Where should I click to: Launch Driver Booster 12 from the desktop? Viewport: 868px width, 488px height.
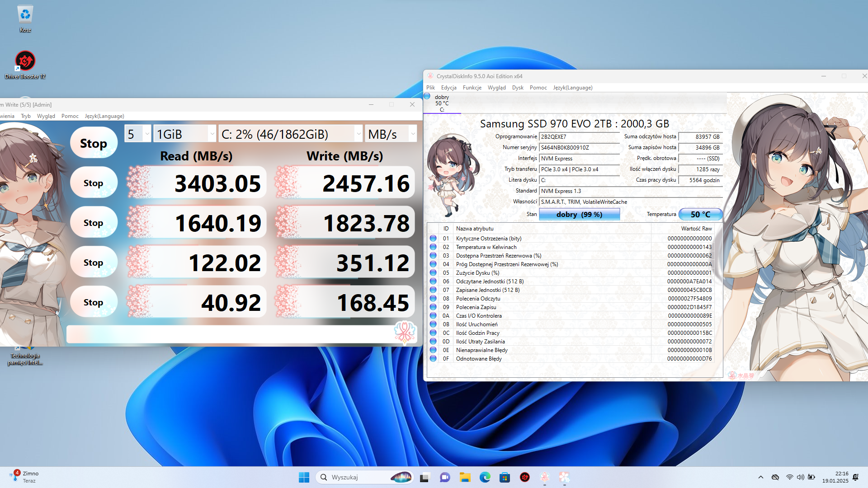(25, 65)
